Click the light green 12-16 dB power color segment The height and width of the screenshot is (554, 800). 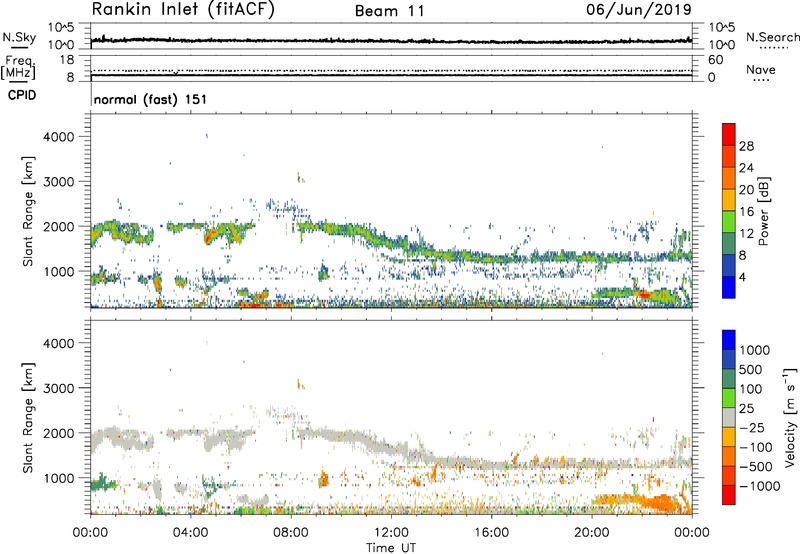729,222
